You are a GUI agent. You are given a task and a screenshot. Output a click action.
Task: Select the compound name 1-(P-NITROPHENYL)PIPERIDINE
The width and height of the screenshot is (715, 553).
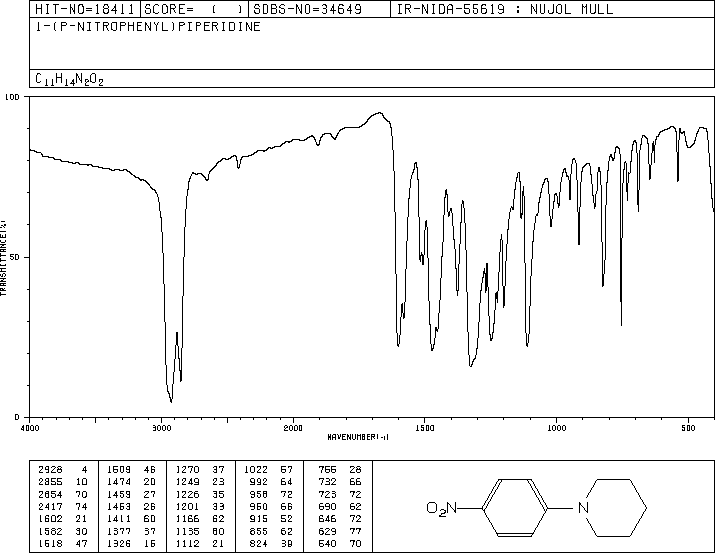148,27
